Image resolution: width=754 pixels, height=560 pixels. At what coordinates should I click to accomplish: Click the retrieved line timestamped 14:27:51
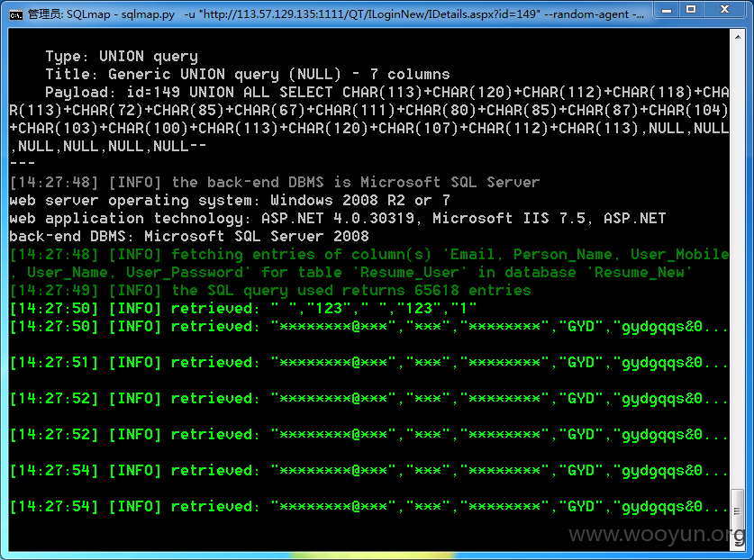coord(369,363)
